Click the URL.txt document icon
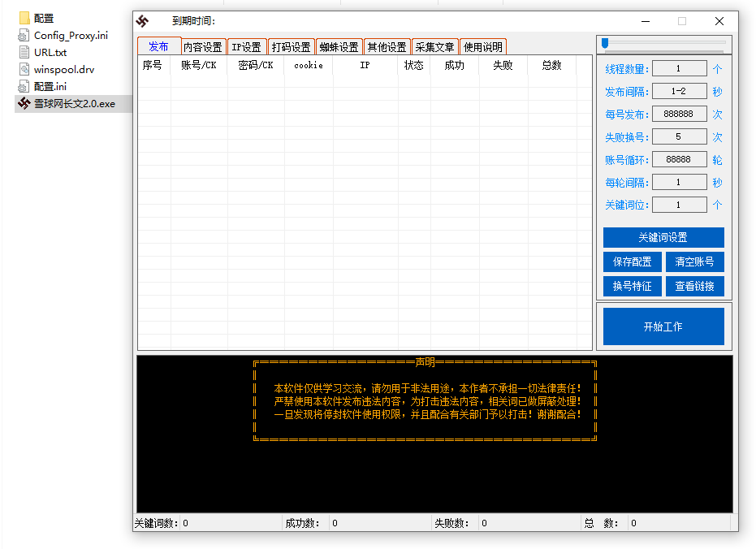The image size is (756, 549). point(22,52)
